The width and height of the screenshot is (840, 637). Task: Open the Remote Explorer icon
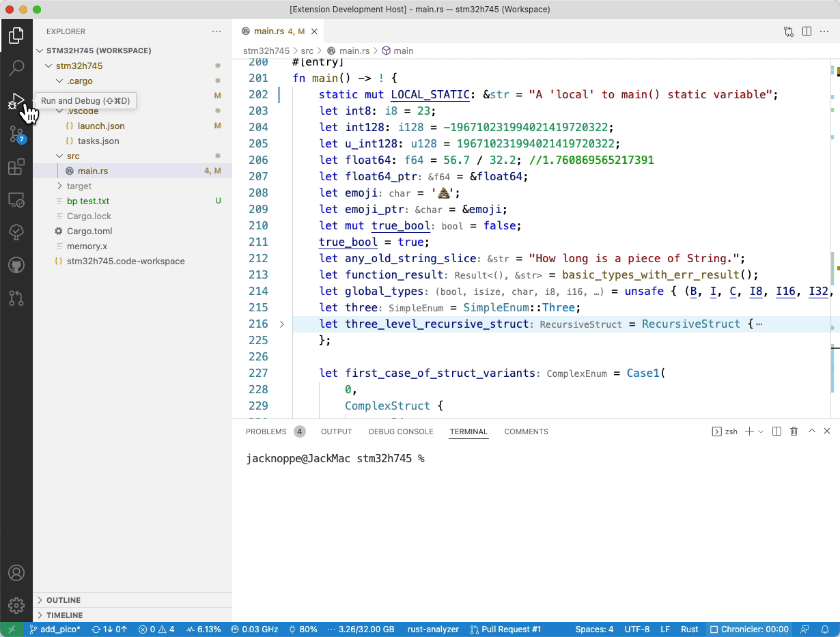click(16, 200)
